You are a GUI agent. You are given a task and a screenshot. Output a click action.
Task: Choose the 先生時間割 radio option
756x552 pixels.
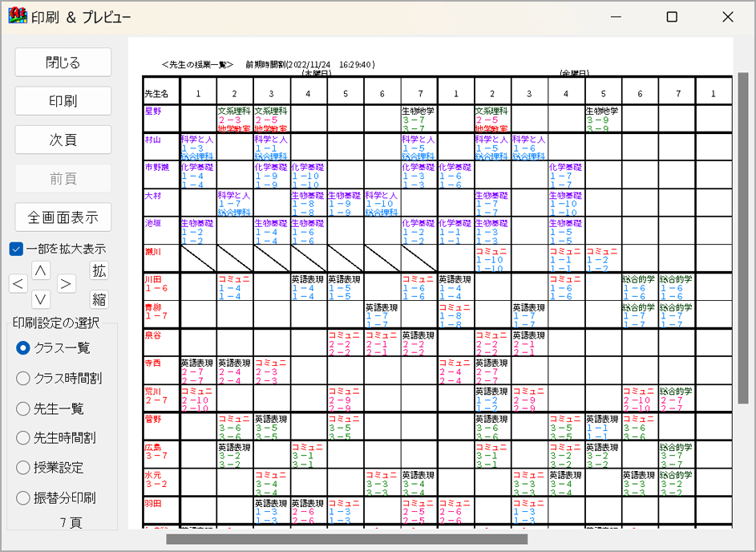[23, 438]
